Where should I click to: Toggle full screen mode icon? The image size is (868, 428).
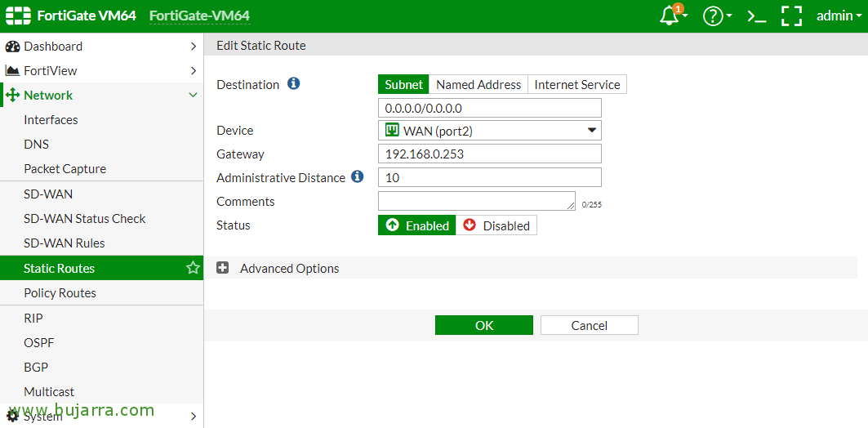pos(791,16)
